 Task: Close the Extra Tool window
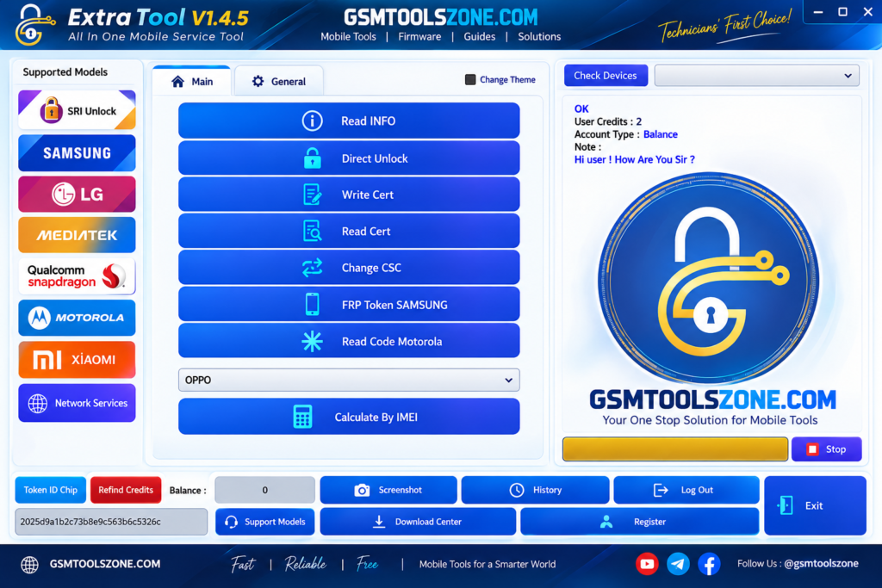point(868,12)
